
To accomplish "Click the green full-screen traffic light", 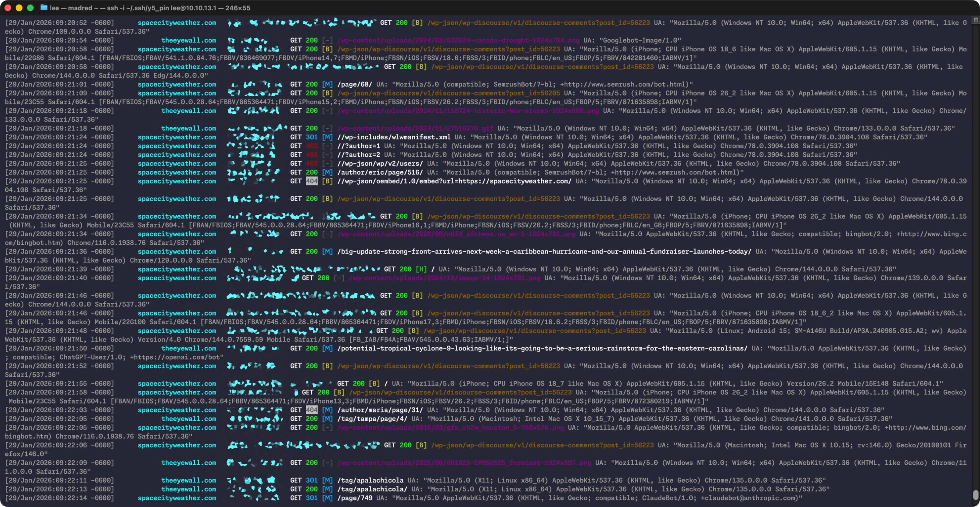I will (30, 7).
